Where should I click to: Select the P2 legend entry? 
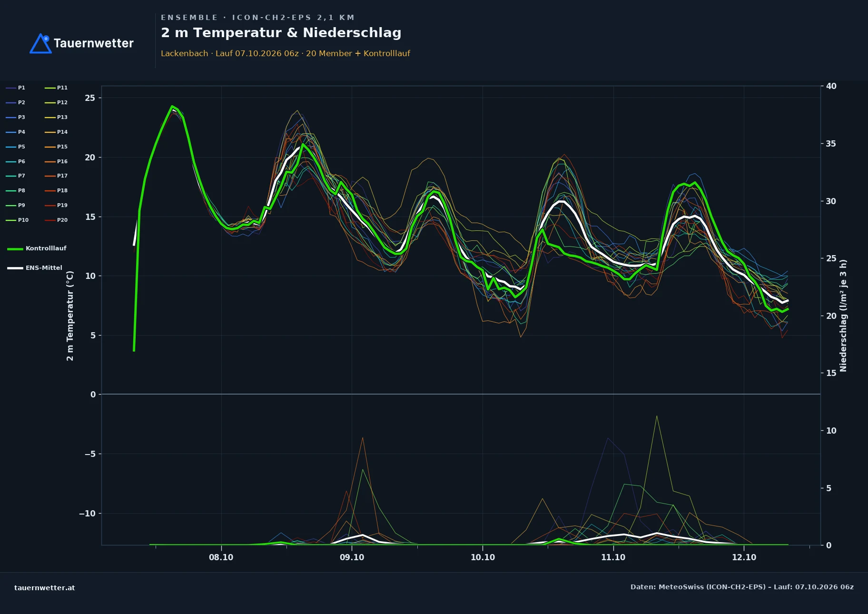click(x=16, y=102)
